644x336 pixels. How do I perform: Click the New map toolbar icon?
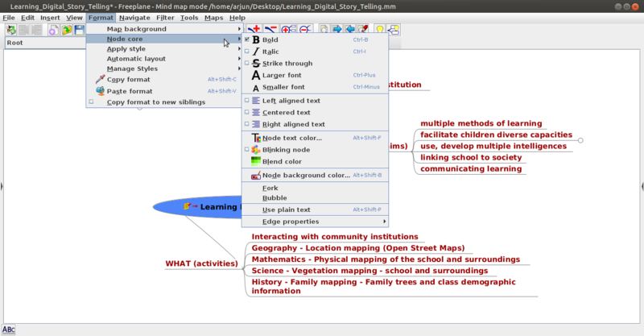[x=53, y=30]
